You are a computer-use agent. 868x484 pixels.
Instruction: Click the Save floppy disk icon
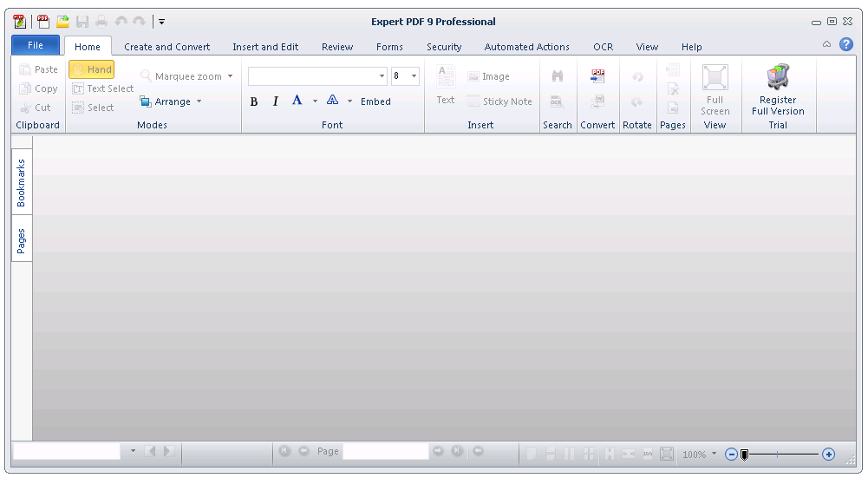82,22
